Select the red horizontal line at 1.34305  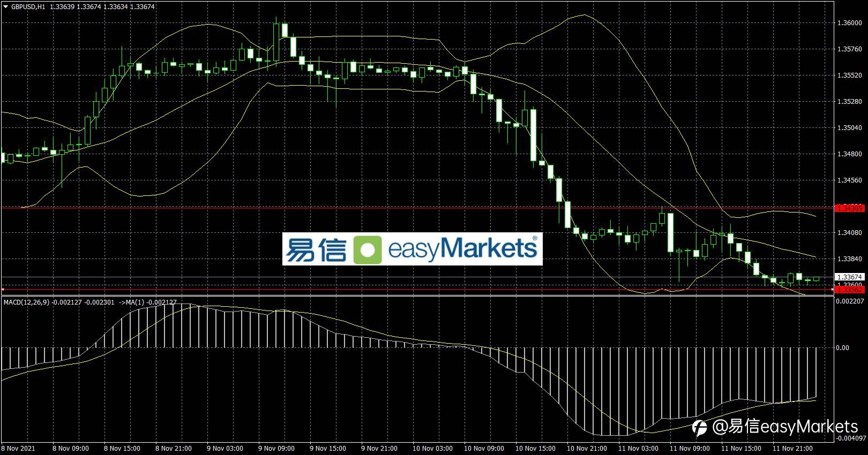[x=417, y=208]
